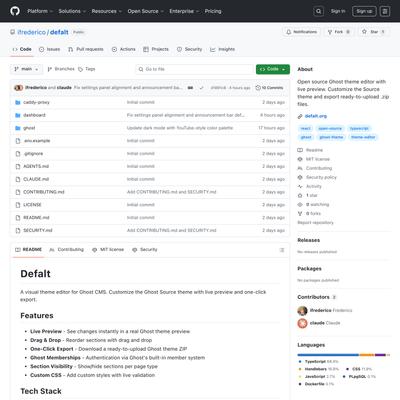Click the theme-editor topic tag
This screenshot has height=400, width=400.
363,137
